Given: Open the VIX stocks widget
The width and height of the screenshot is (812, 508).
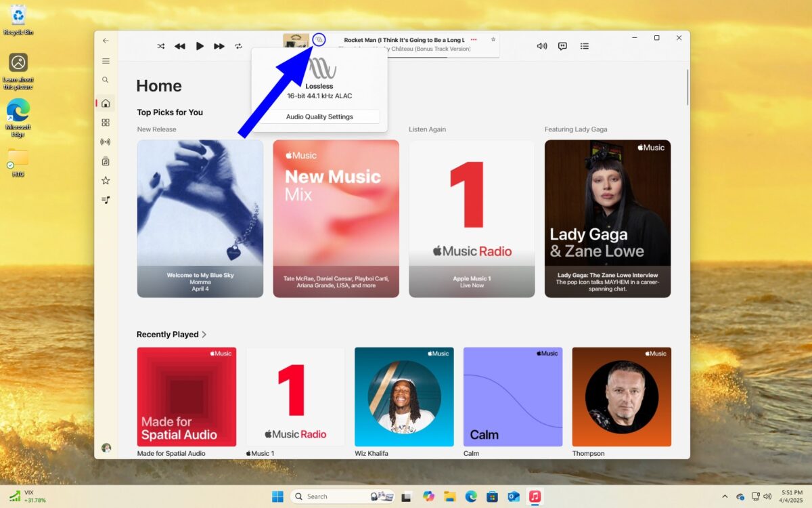Looking at the screenshot, I should click(x=27, y=496).
